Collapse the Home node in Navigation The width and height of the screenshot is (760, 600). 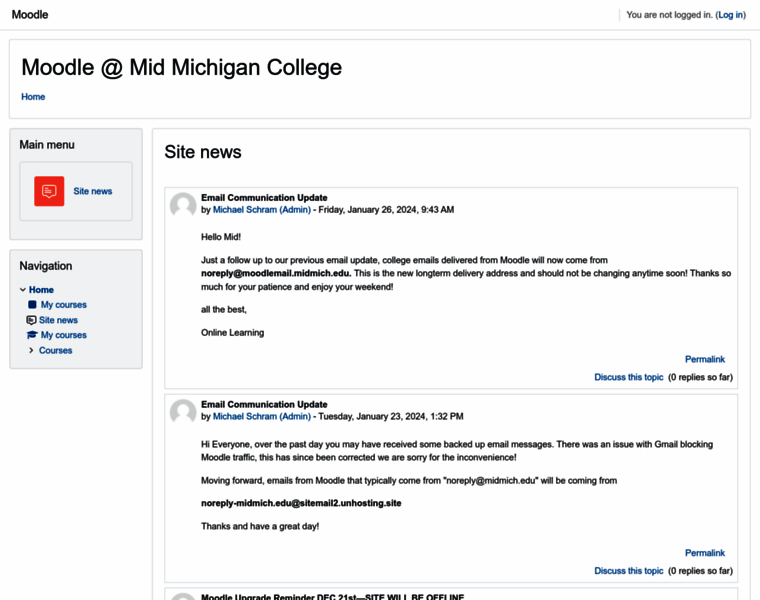[x=23, y=290]
